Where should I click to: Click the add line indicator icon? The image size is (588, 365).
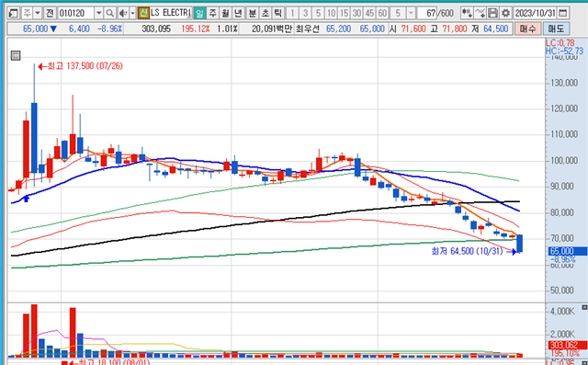point(480,14)
